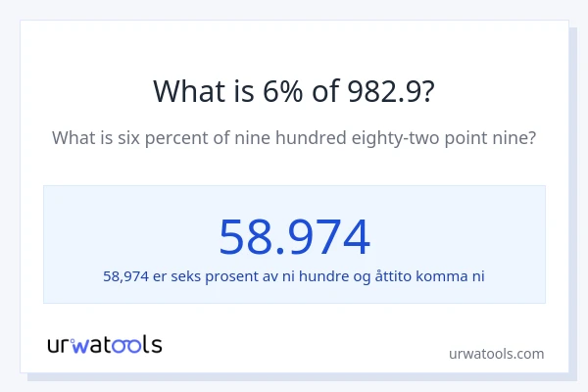
Task: Click the urwatools logo
Action: (105, 344)
